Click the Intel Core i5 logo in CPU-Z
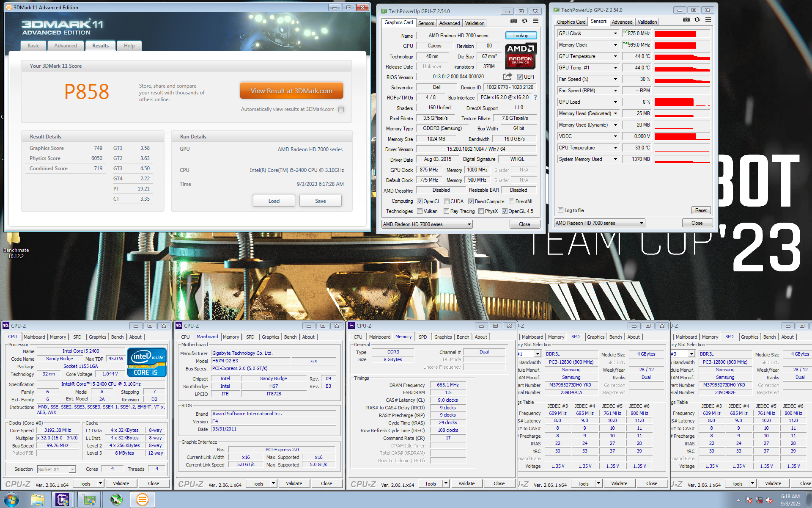 point(147,362)
